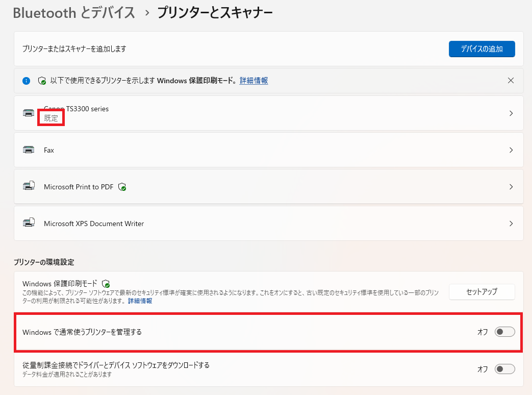
Task: Select the Microsoft XPS Document Writer name
Action: coord(94,224)
